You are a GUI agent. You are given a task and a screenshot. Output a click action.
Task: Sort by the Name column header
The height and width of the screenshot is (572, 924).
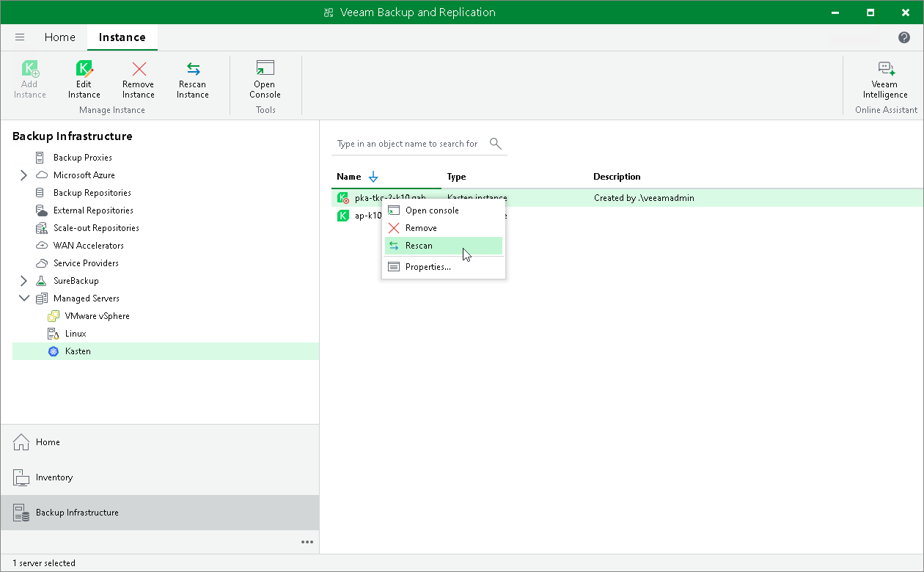tap(349, 177)
